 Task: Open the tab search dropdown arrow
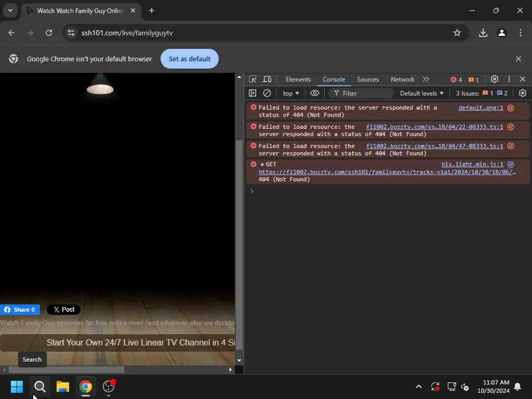click(x=10, y=10)
